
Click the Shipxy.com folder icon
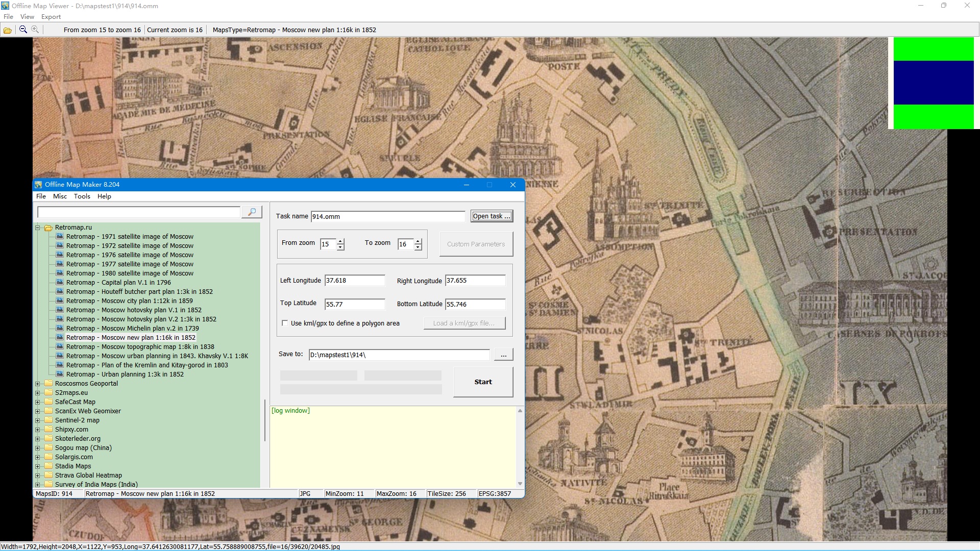[48, 430]
